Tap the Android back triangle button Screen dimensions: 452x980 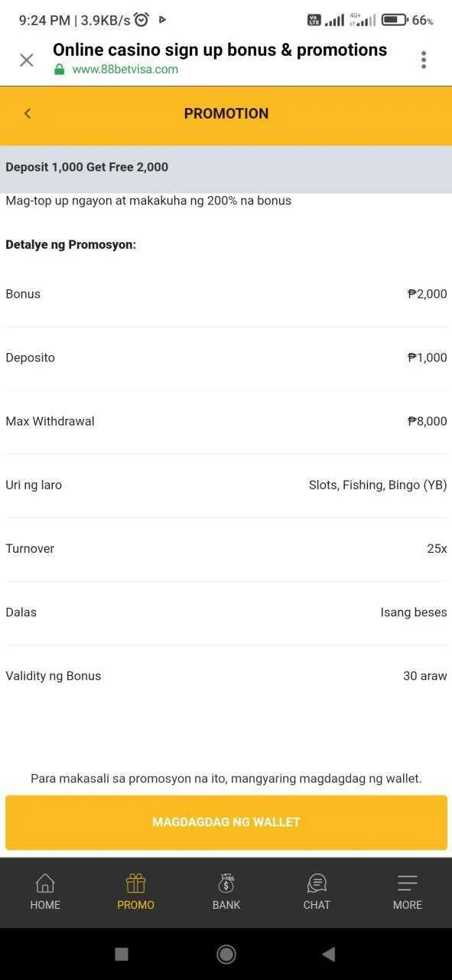pos(329,954)
